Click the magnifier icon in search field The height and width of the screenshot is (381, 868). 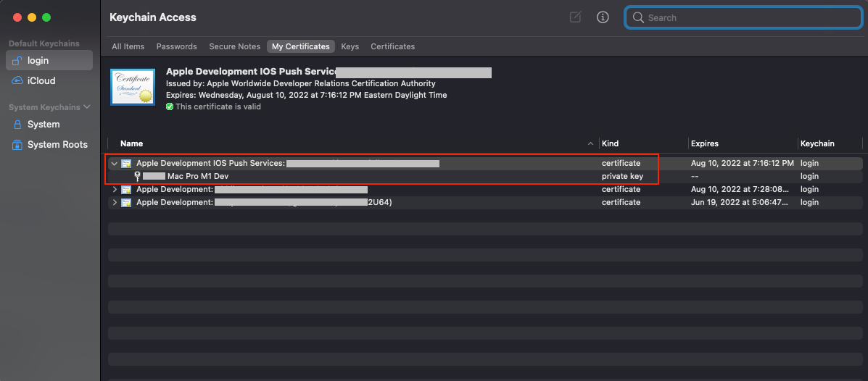pyautogui.click(x=638, y=17)
